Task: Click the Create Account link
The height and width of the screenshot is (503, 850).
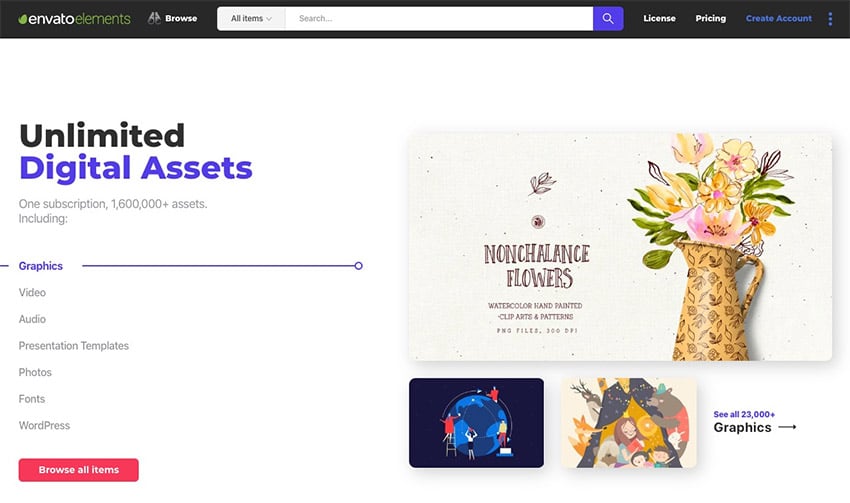Action: [x=778, y=18]
